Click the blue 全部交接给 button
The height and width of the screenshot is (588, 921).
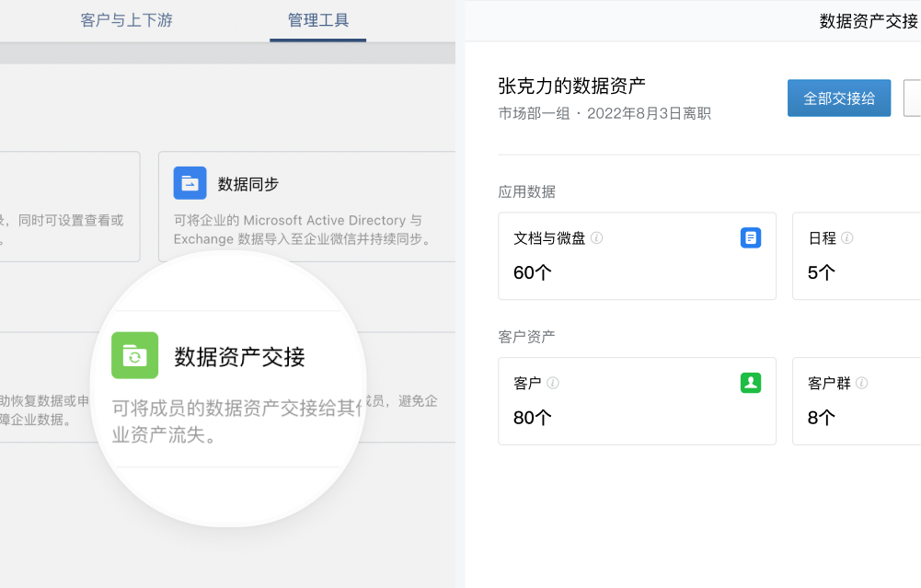pos(838,98)
